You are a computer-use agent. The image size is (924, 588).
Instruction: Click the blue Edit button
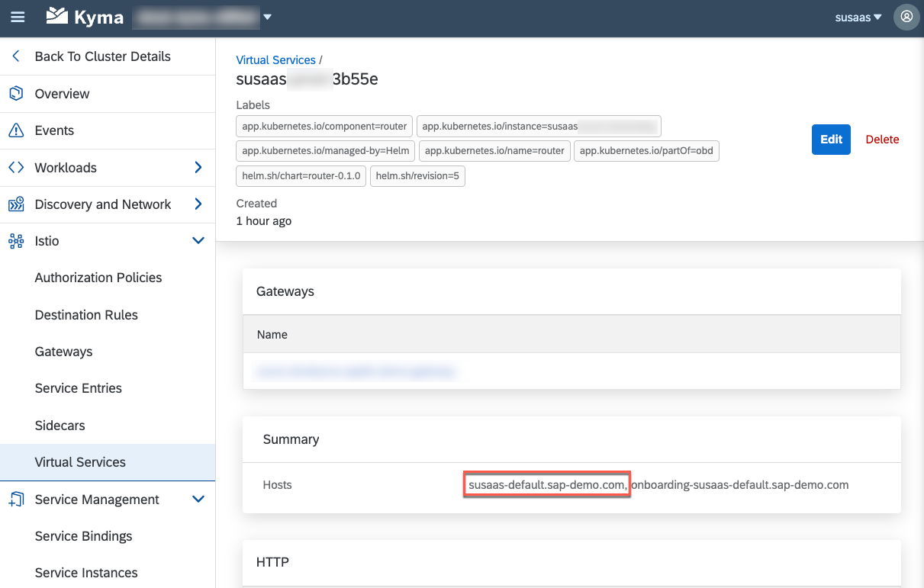(x=831, y=140)
